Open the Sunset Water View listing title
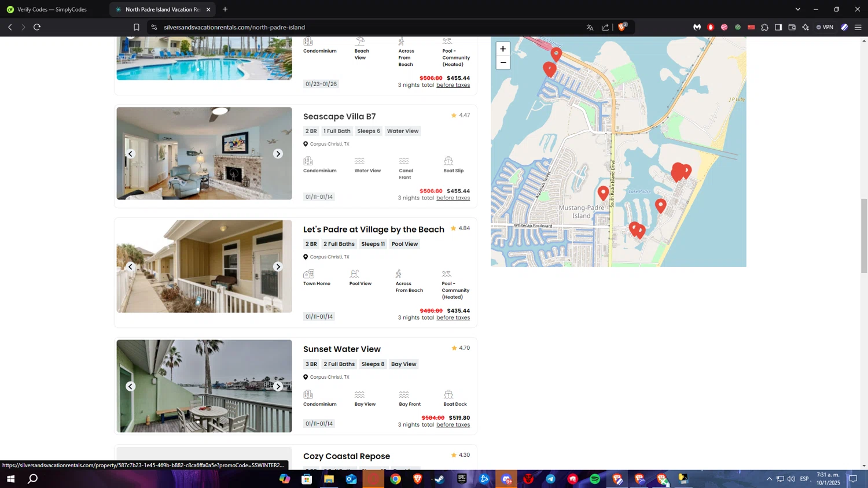Viewport: 868px width, 488px height. (342, 349)
